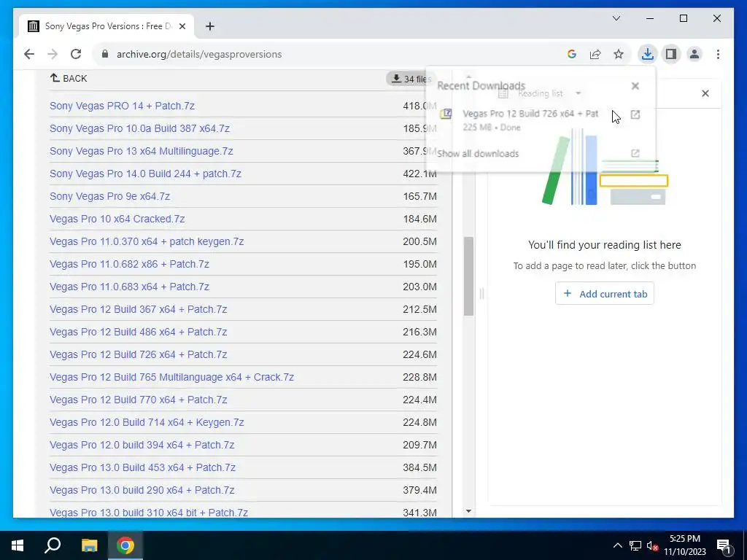Click the BACK link above file list
The image size is (747, 560).
[x=69, y=78]
